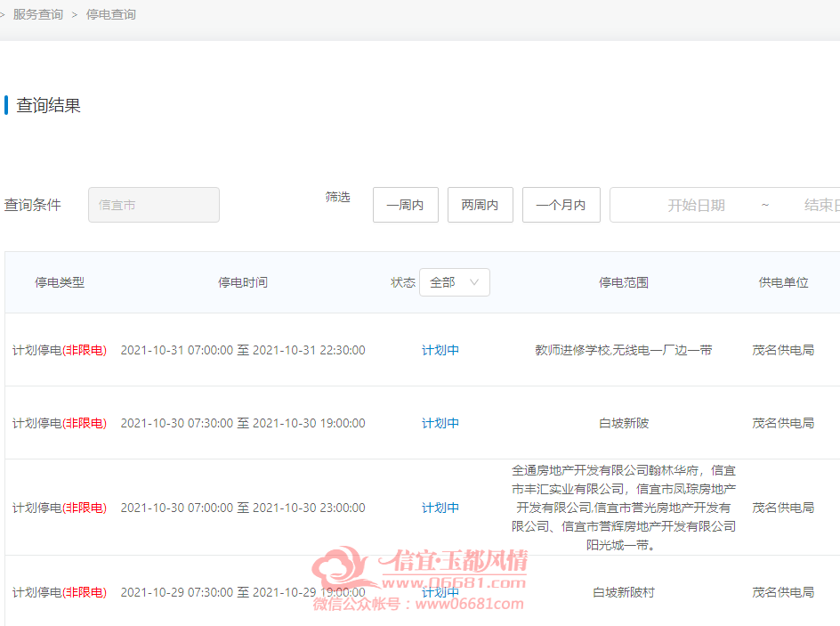Screen dimensions: 840x626
Task: Click the 信宜市 query condition field
Action: (154, 205)
